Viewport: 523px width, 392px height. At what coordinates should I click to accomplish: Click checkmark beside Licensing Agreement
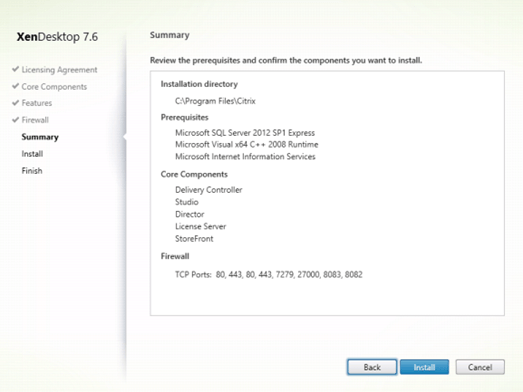tap(15, 69)
